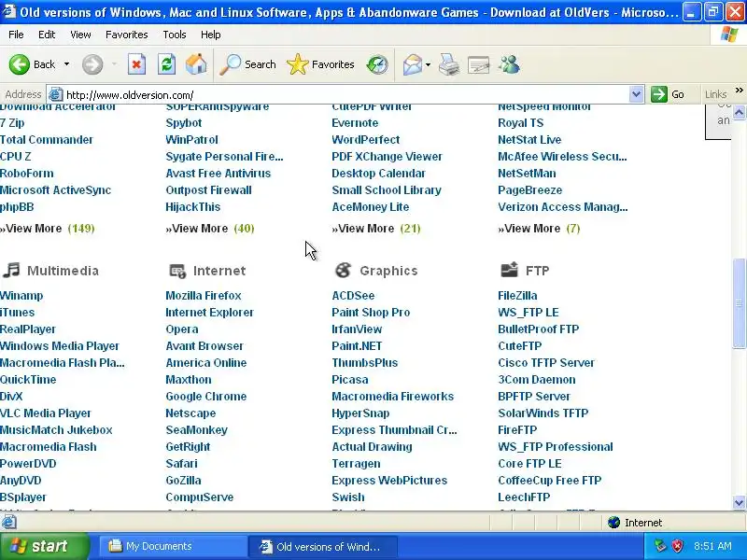Open the Mail options dropdown arrow

point(428,64)
